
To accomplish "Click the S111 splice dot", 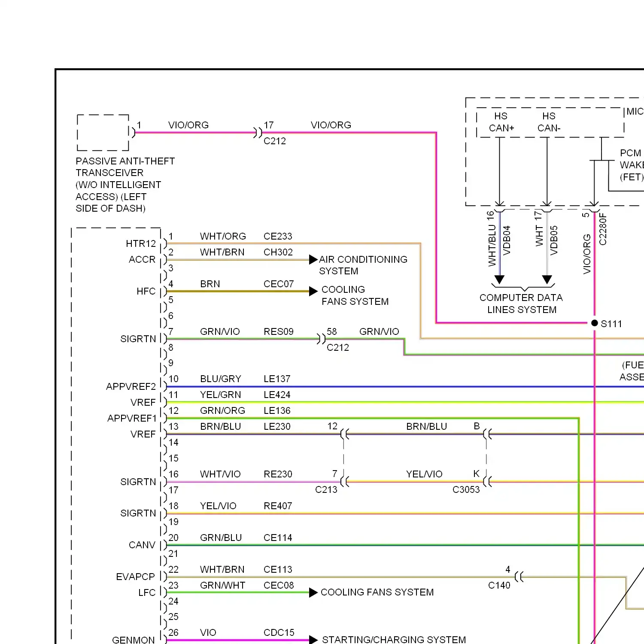I will [595, 323].
